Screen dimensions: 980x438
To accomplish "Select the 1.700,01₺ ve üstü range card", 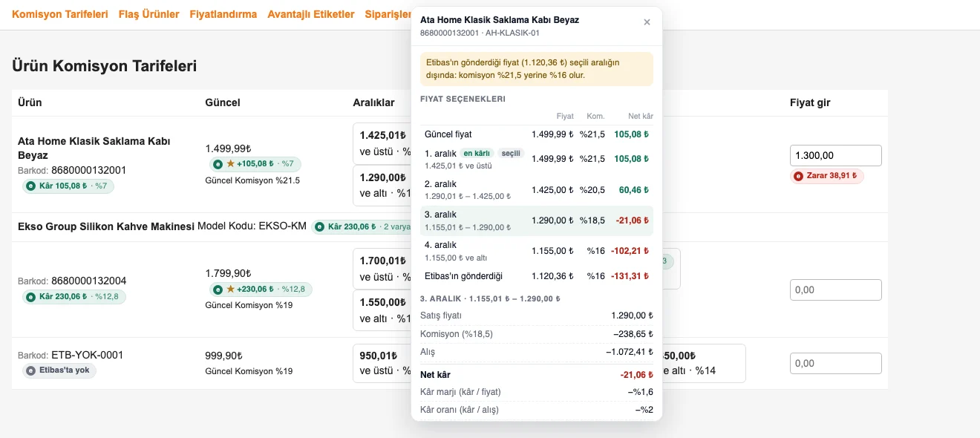I will point(382,269).
